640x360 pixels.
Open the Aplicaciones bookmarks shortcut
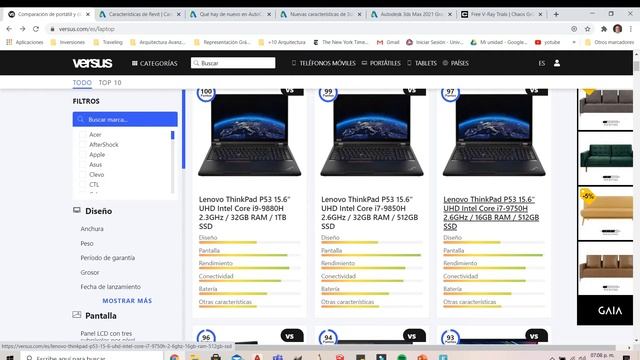click(24, 42)
